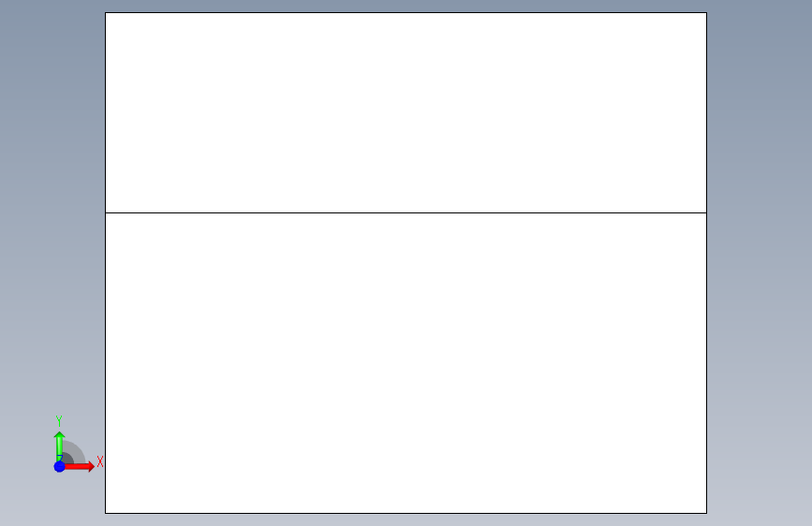Click the red X axis label

100,461
